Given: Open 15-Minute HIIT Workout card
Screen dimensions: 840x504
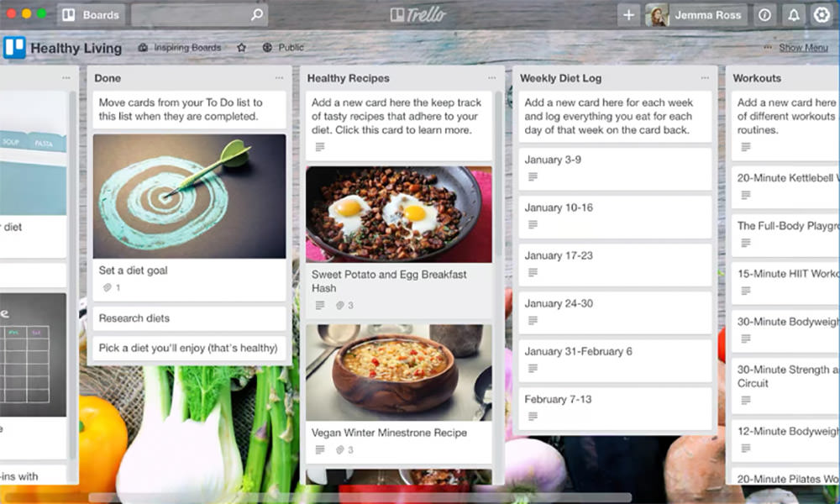Looking at the screenshot, I should [x=785, y=283].
